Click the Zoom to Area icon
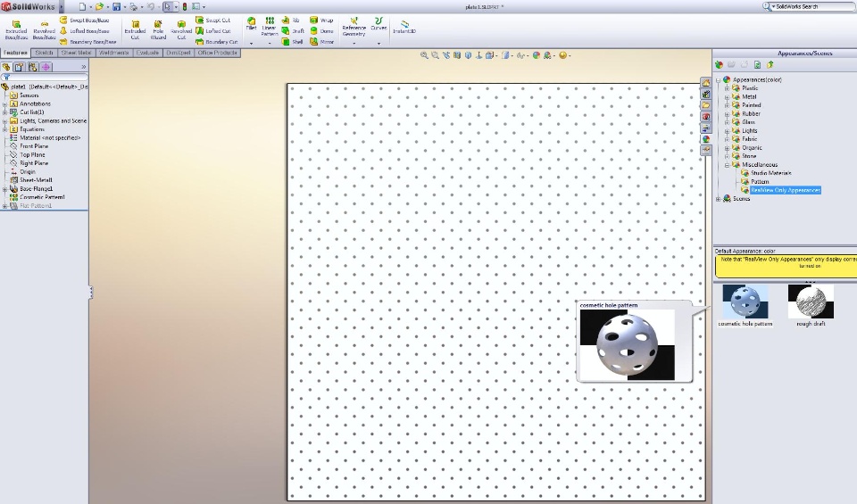 click(435, 55)
